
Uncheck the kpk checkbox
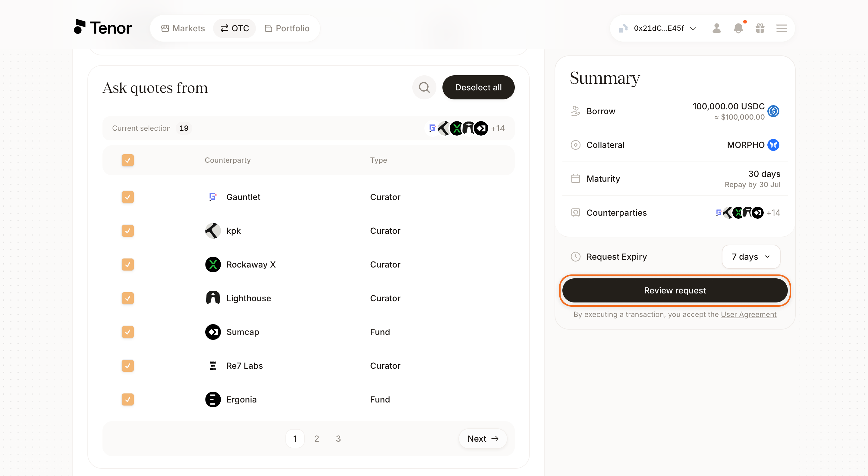(128, 231)
